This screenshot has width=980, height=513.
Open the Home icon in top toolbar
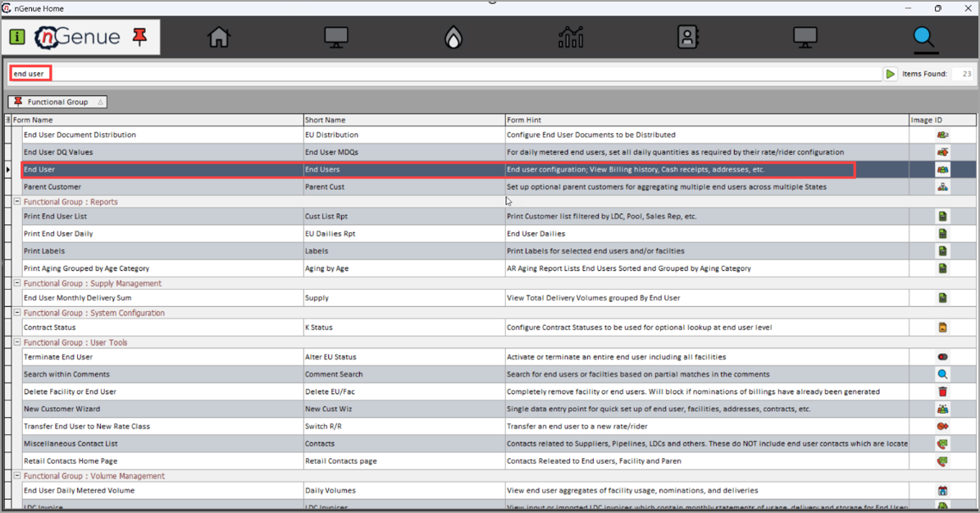(x=219, y=38)
